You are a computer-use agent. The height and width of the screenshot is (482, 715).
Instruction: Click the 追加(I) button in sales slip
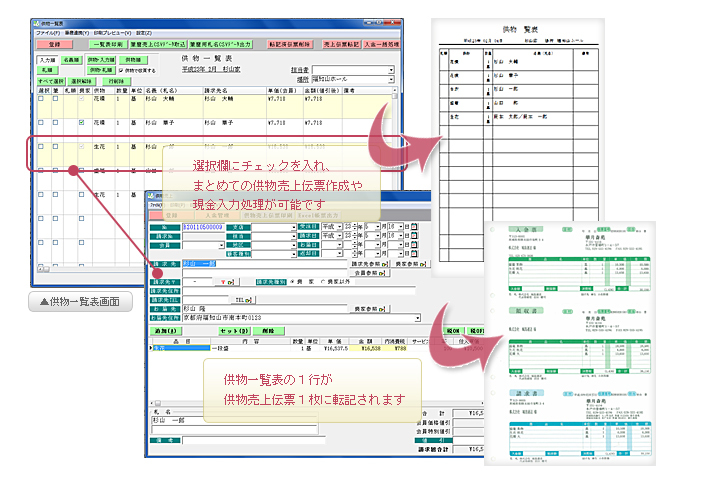pos(164,329)
